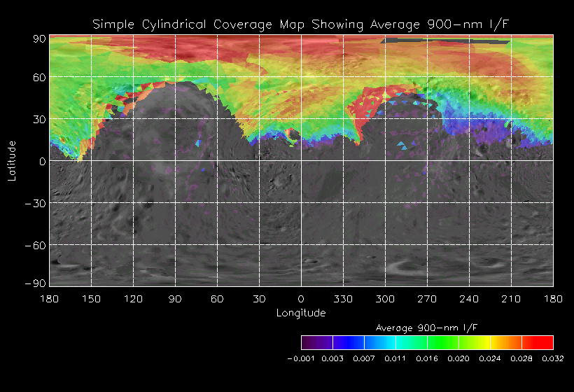574x392 pixels.
Task: Click the 330 longitude tick label
Action: pyautogui.click(x=343, y=299)
